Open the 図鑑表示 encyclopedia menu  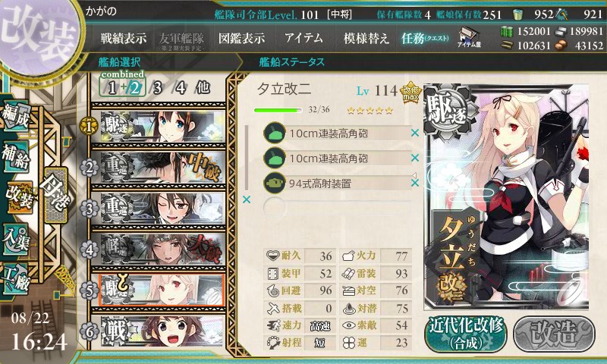click(x=241, y=38)
